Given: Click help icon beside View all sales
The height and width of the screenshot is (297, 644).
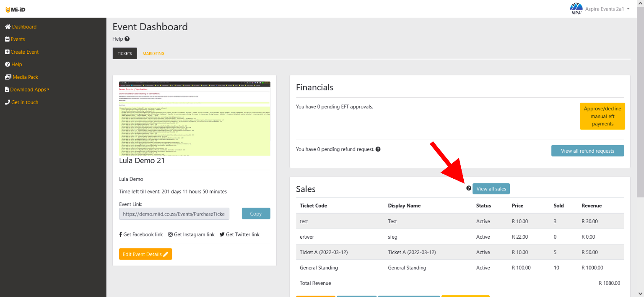Looking at the screenshot, I should click(469, 188).
